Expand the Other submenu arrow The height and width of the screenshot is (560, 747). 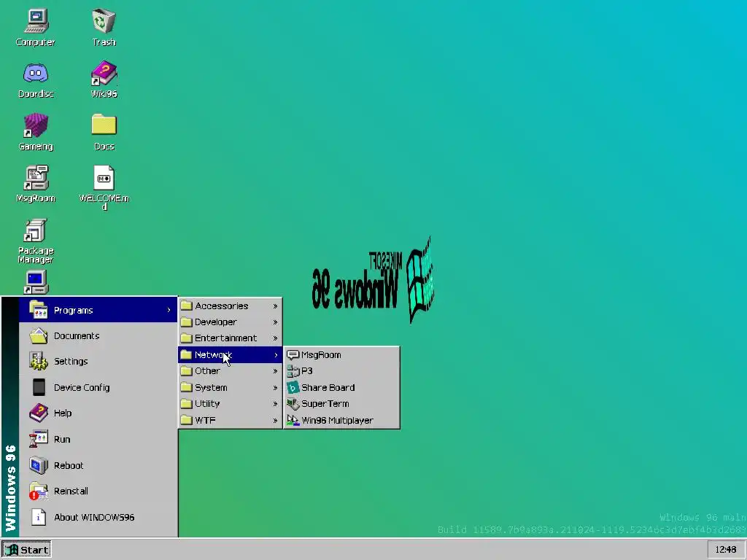(x=275, y=371)
